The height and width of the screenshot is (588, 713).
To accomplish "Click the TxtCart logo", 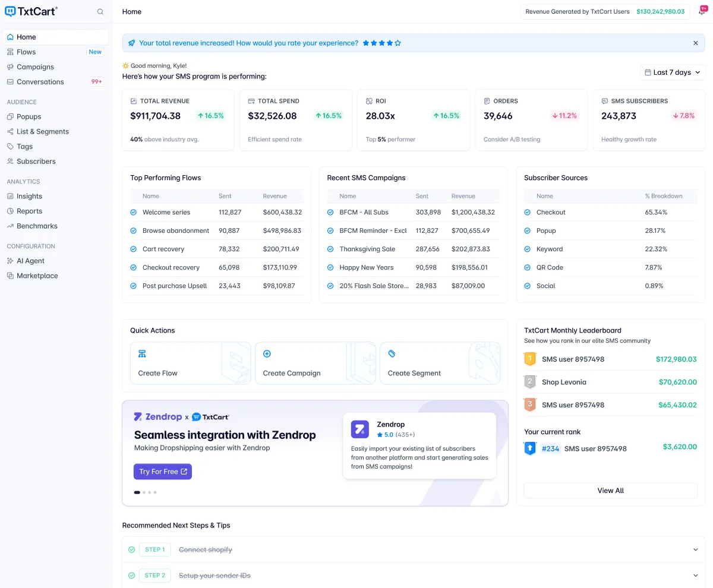I will [x=31, y=11].
